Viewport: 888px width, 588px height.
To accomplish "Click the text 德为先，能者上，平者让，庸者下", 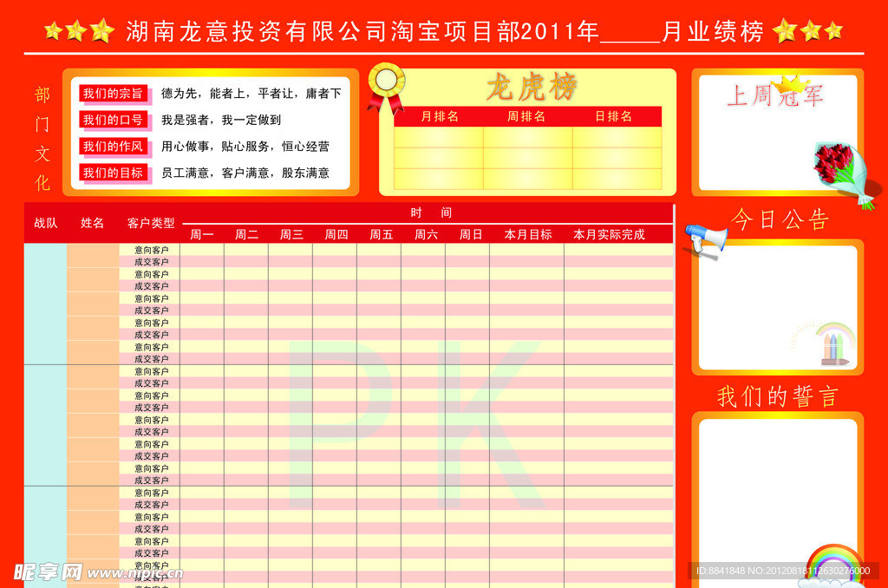I will (x=251, y=94).
